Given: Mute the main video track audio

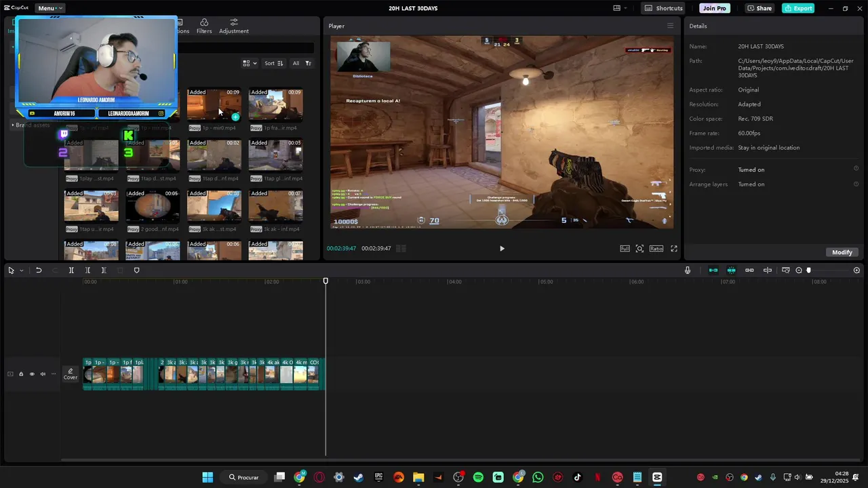Looking at the screenshot, I should pyautogui.click(x=43, y=374).
